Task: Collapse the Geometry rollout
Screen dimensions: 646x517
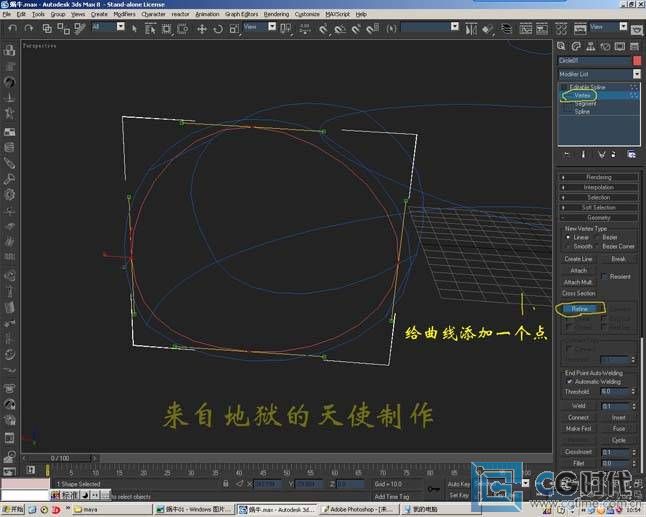Action: point(599,218)
